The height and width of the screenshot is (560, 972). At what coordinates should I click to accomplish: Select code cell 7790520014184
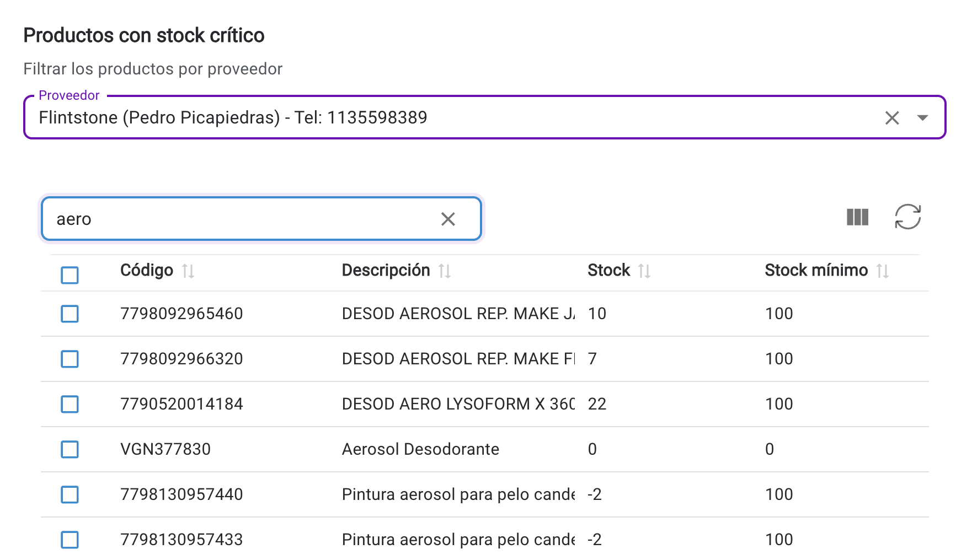181,404
